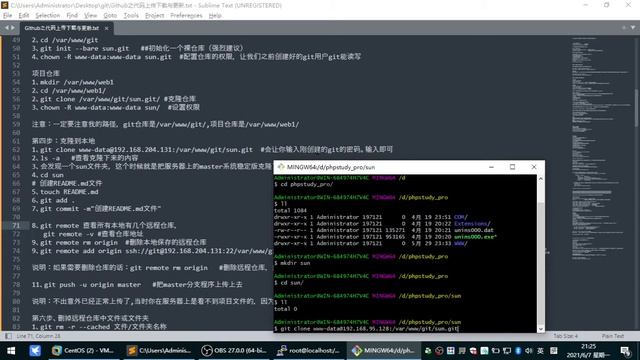640x360 pixels.
Task: Open the blue bird app on taskbar
Action: pos(35,351)
